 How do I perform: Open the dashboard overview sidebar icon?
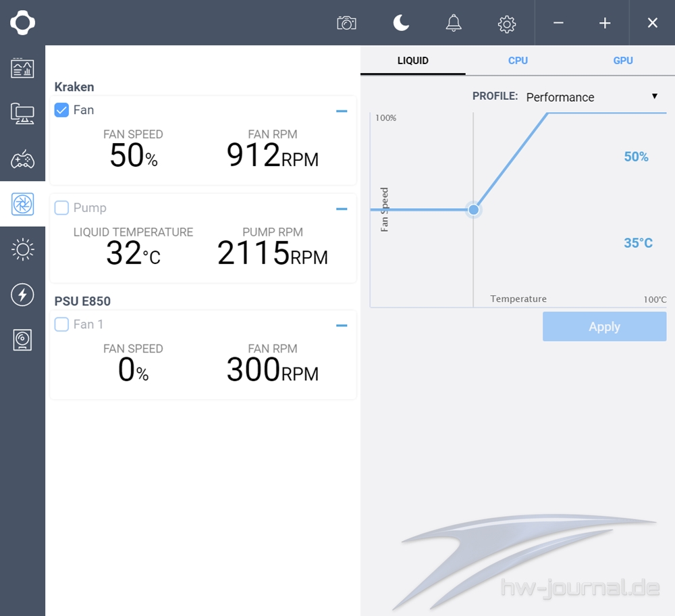(22, 68)
